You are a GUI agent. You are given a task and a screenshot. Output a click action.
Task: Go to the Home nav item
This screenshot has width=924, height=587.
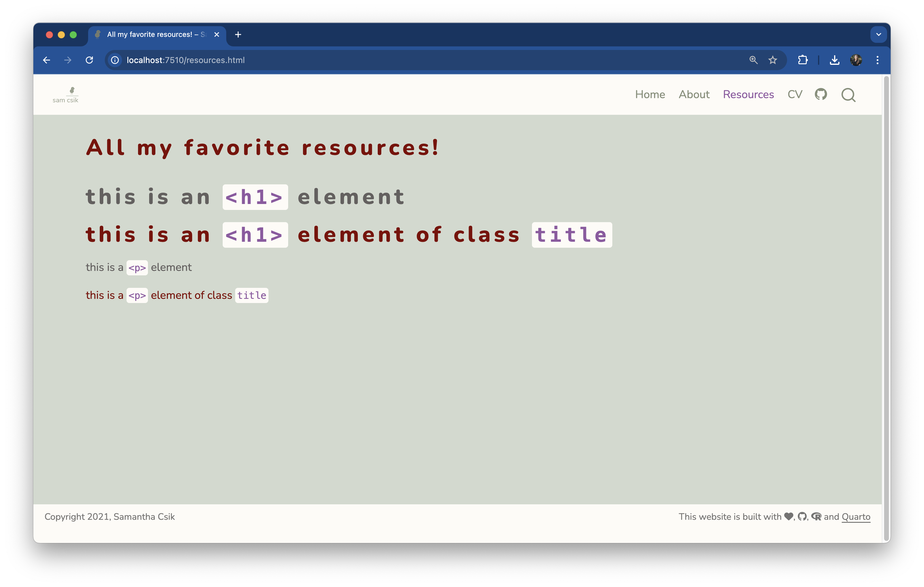tap(650, 94)
